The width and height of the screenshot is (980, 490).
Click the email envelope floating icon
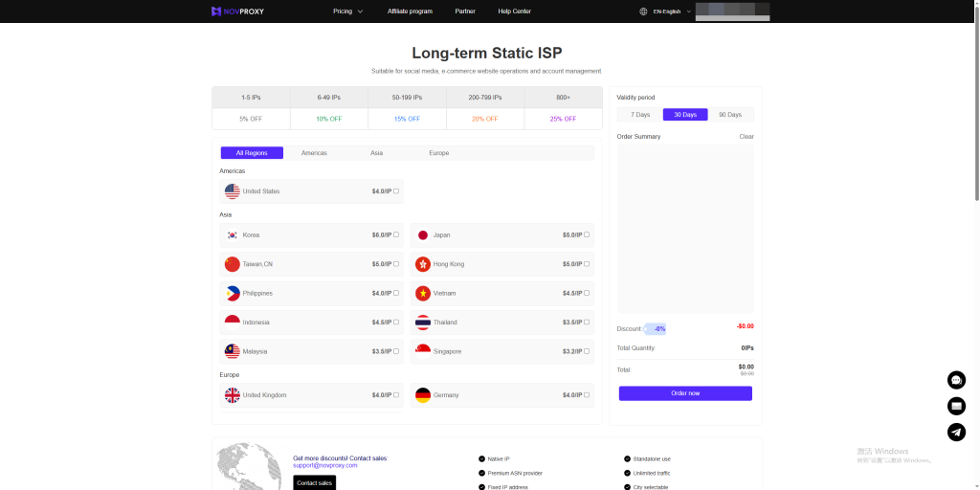point(956,406)
